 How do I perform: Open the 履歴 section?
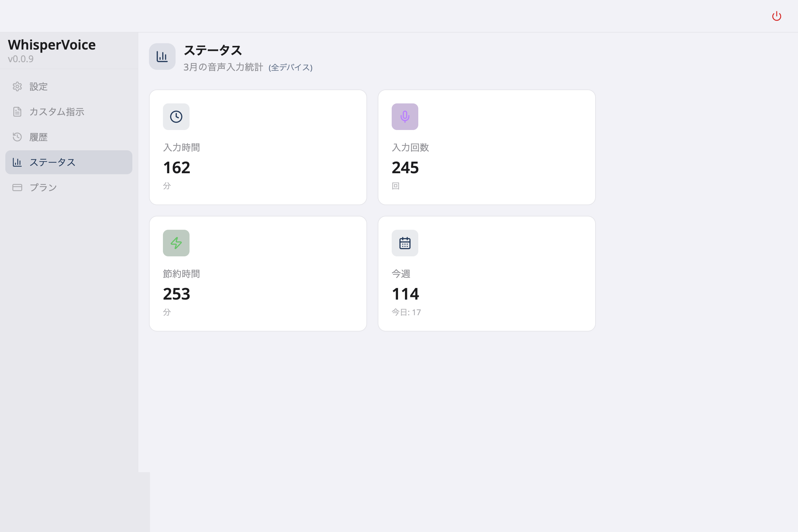point(38,137)
